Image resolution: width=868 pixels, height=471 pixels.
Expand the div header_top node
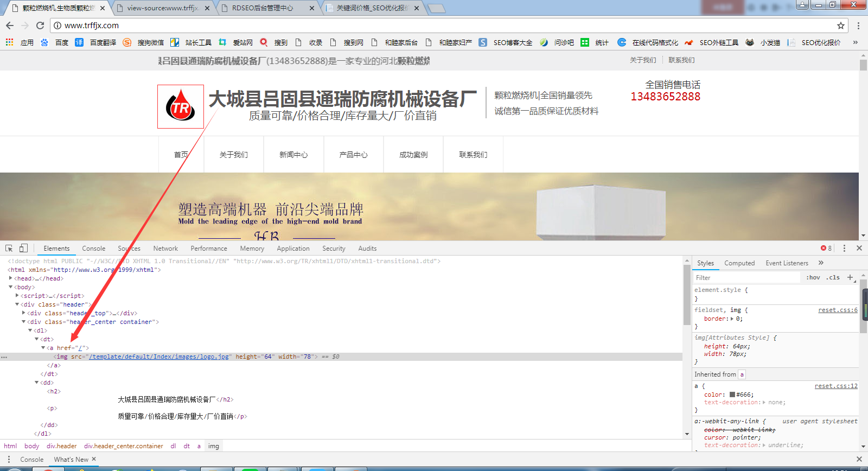[x=23, y=313]
